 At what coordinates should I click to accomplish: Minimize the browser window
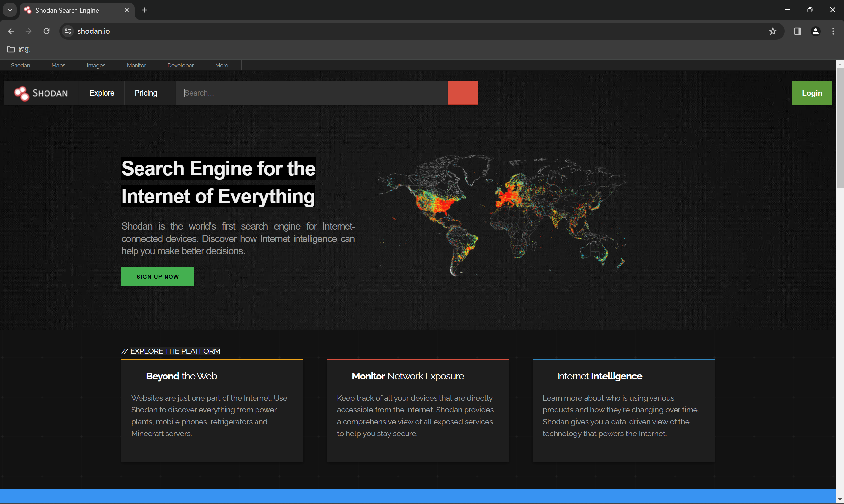tap(787, 10)
